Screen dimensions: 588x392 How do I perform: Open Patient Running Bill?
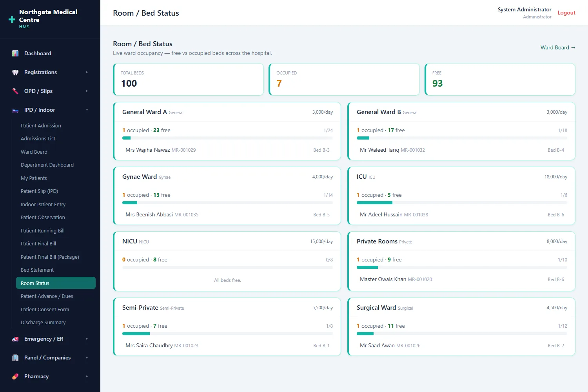pos(56,230)
